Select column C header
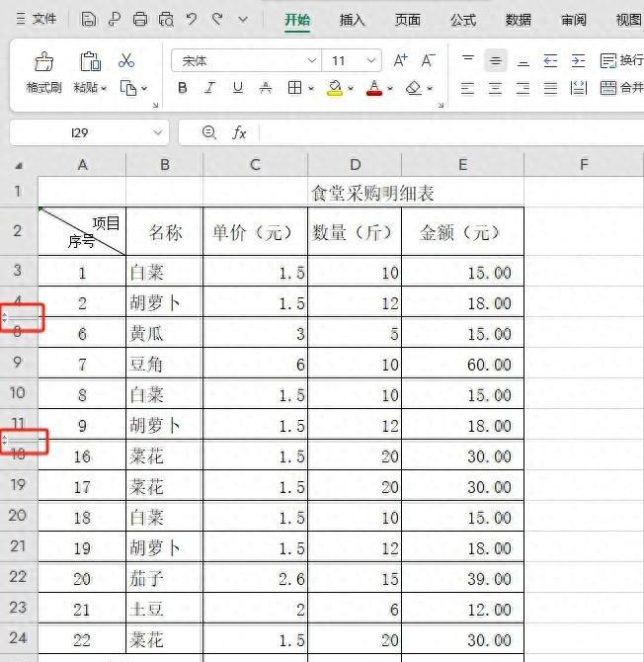Screen dimensions: 644x662 click(255, 165)
